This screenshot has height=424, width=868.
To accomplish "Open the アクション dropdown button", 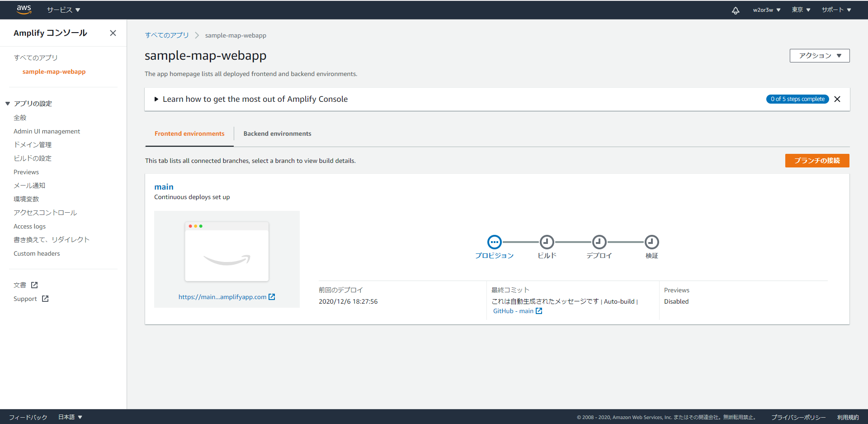I will pyautogui.click(x=820, y=56).
